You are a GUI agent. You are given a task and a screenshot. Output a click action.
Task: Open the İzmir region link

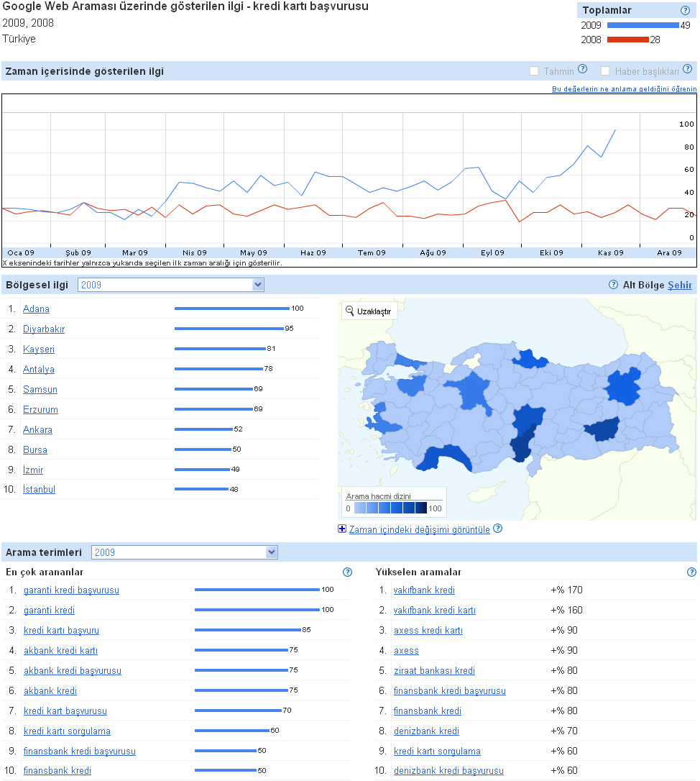click(33, 470)
